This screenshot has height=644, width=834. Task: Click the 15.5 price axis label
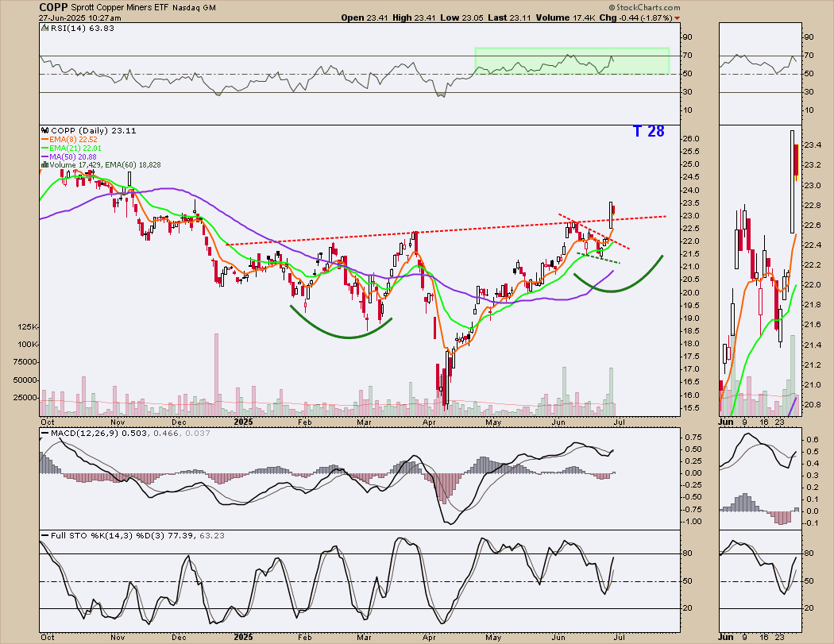(x=692, y=408)
